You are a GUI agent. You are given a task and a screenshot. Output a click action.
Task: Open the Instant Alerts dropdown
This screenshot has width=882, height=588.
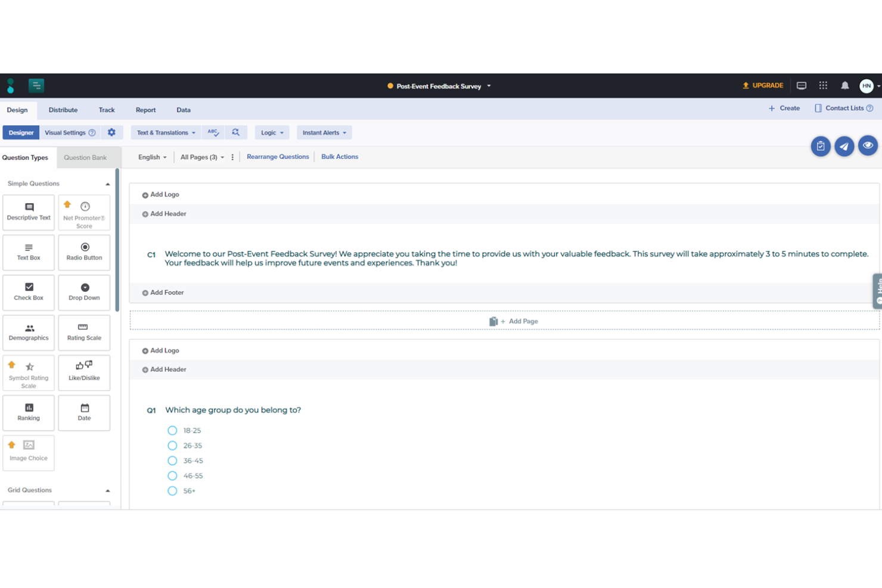click(324, 132)
